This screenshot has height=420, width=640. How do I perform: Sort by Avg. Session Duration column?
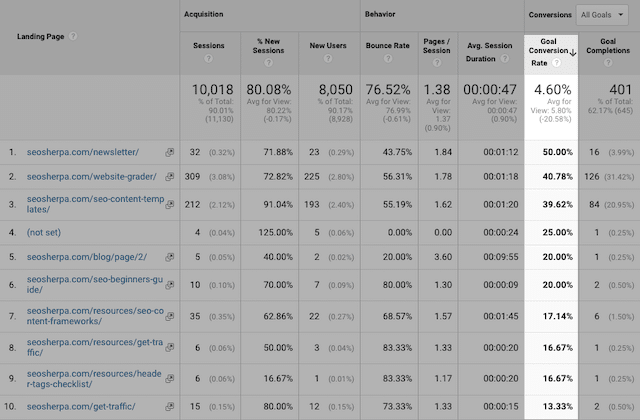coord(489,52)
